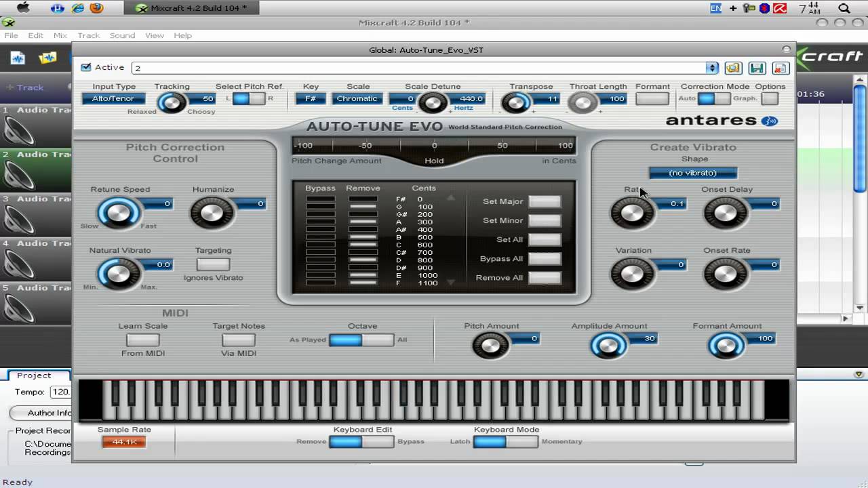The height and width of the screenshot is (488, 868).
Task: Open the preset folder icon in plugin header
Action: pyautogui.click(x=733, y=68)
